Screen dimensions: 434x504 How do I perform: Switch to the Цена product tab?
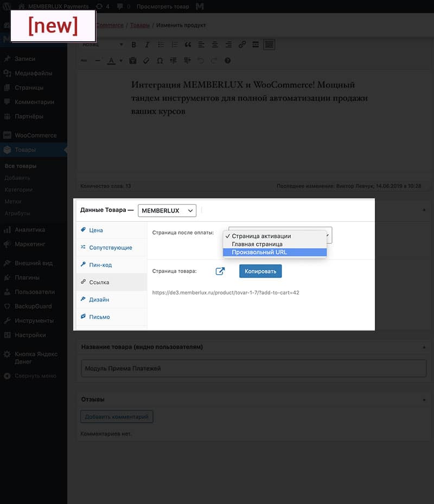(x=95, y=230)
